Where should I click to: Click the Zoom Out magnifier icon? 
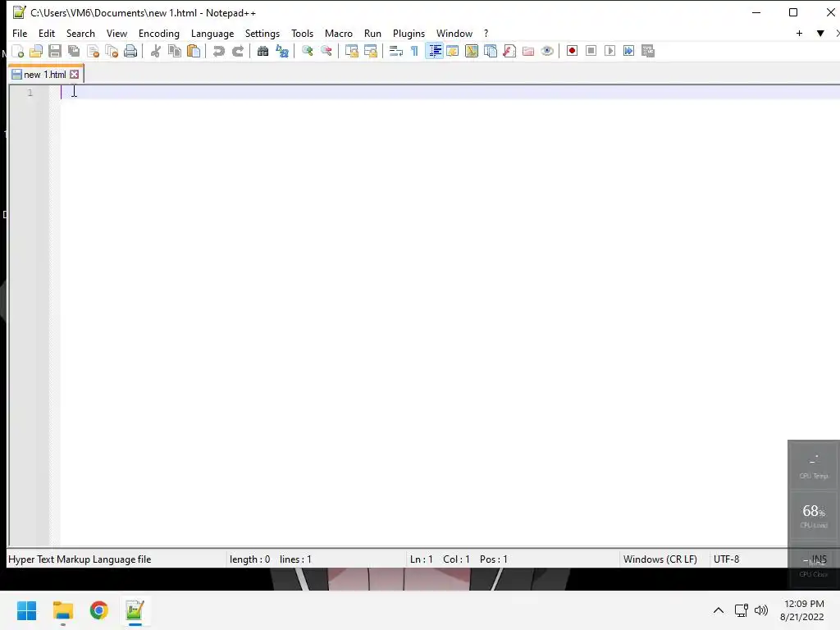[x=326, y=51]
